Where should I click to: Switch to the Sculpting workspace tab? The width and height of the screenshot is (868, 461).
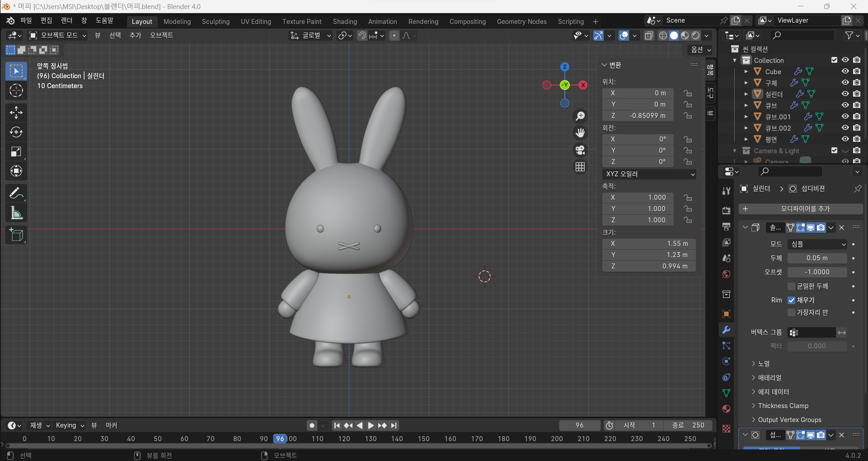click(216, 22)
